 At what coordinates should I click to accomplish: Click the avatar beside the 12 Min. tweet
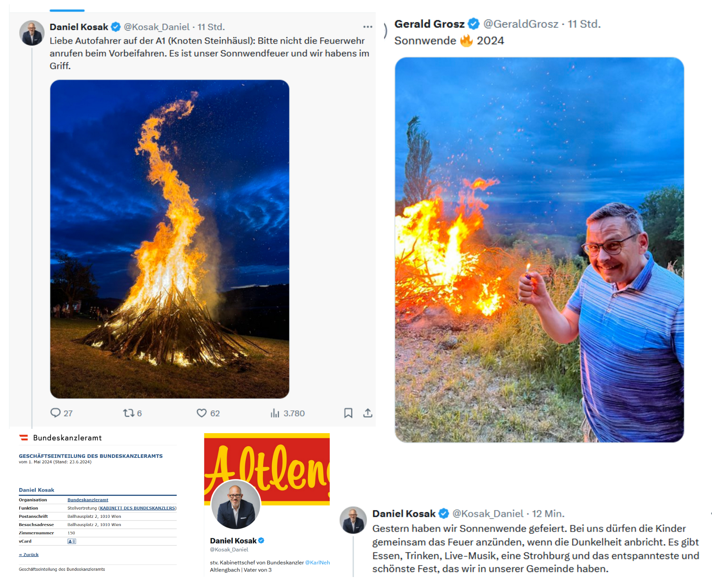pyautogui.click(x=353, y=520)
